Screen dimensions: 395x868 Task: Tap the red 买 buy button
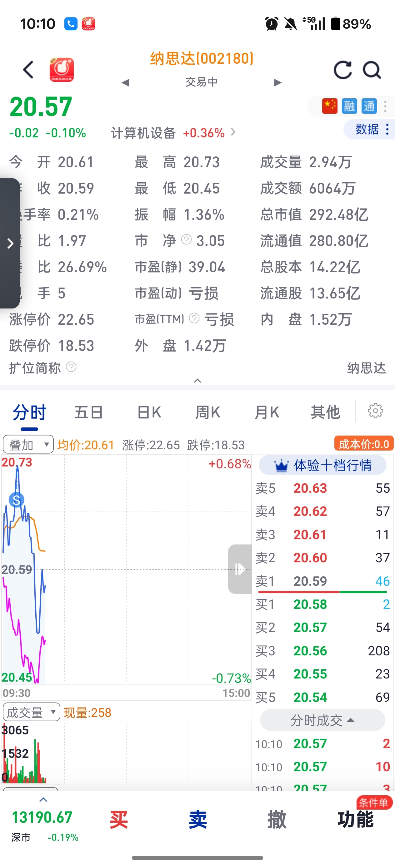tap(119, 820)
